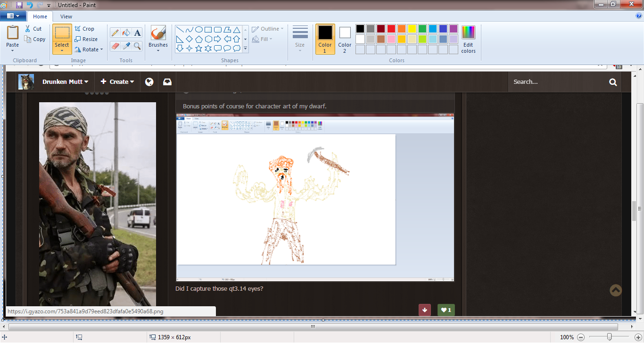This screenshot has width=644, height=343.
Task: Choose the Oval callout shape
Action: pyautogui.click(x=227, y=48)
